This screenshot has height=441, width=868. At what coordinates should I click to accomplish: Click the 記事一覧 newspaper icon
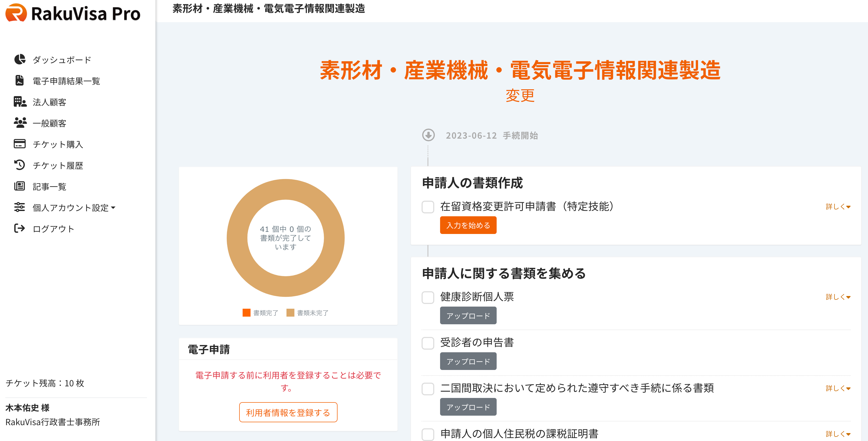(20, 186)
